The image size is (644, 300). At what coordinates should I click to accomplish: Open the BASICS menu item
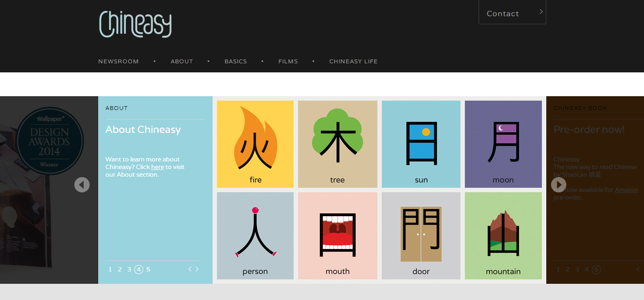coord(235,61)
